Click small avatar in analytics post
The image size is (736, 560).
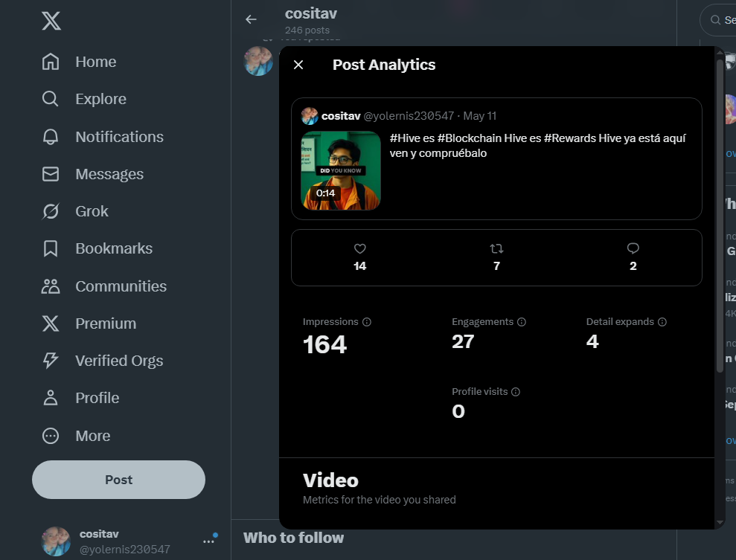click(310, 116)
